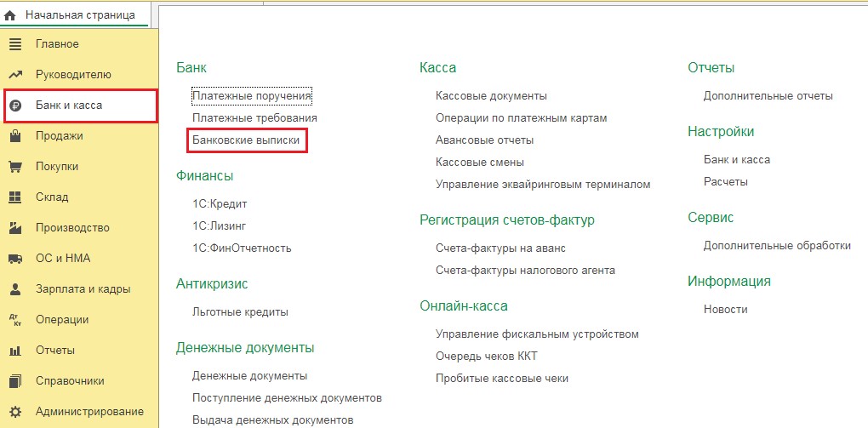The image size is (868, 428).
Task: Open Платежные поручения
Action: (252, 96)
